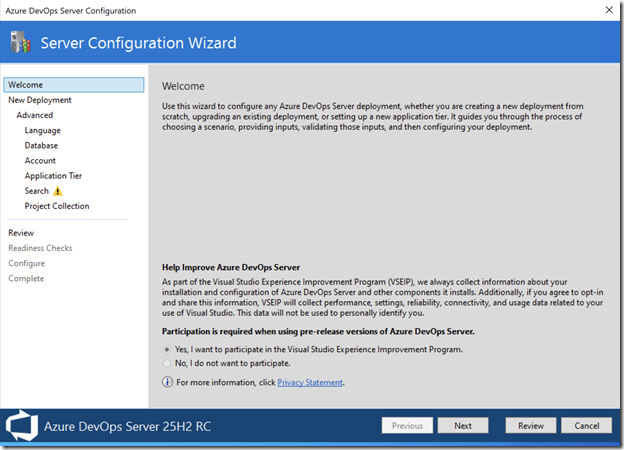The width and height of the screenshot is (624, 450).
Task: Go to the Database step
Action: (41, 146)
